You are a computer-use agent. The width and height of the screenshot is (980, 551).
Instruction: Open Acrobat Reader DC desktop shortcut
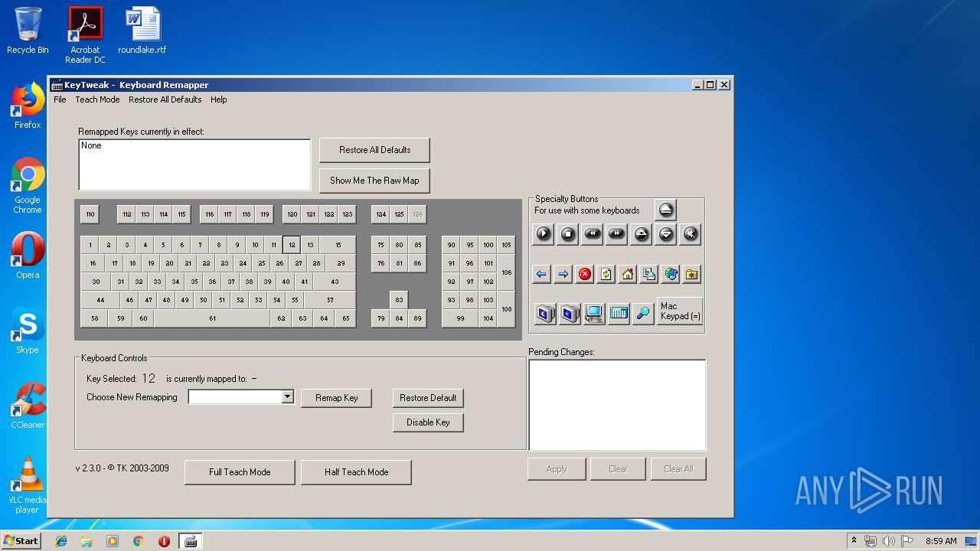click(85, 35)
